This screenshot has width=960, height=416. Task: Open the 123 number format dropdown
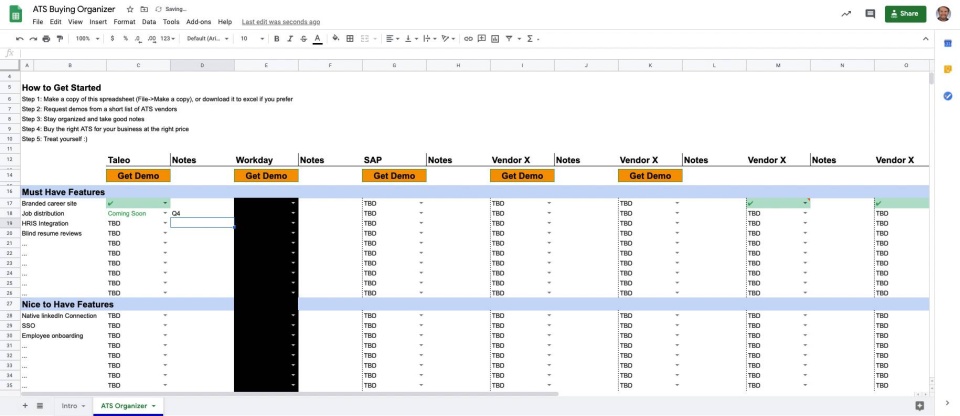pos(168,39)
